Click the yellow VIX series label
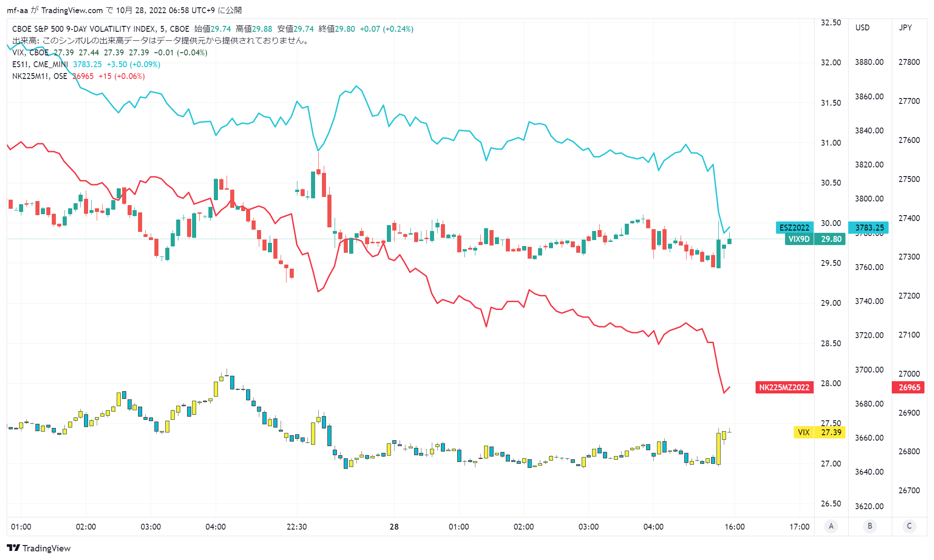The height and width of the screenshot is (560, 934). (x=803, y=432)
